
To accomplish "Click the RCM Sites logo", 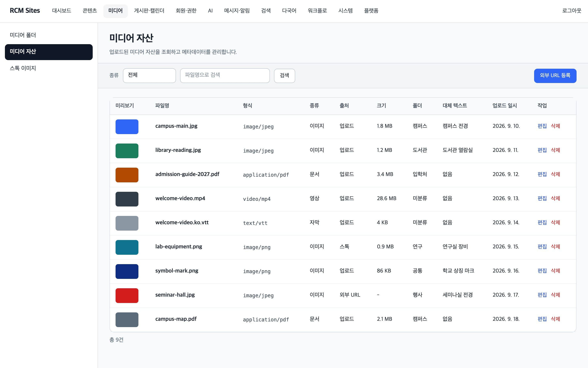I will point(25,11).
